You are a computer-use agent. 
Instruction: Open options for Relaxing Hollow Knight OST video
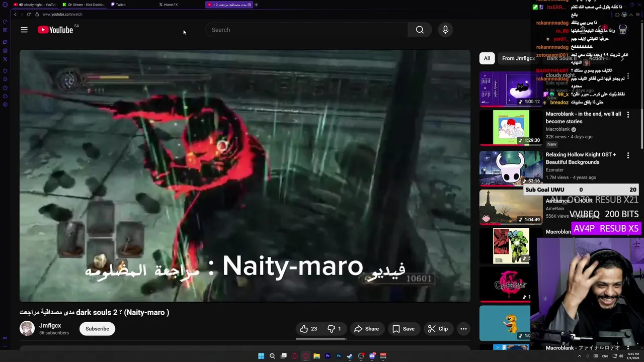pos(628,156)
